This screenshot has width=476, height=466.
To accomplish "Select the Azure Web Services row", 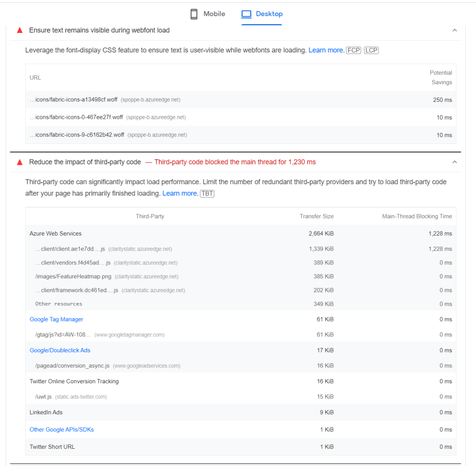I will (241, 233).
